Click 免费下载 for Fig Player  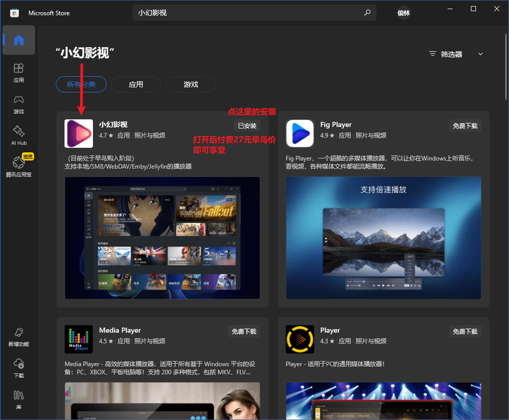(465, 126)
